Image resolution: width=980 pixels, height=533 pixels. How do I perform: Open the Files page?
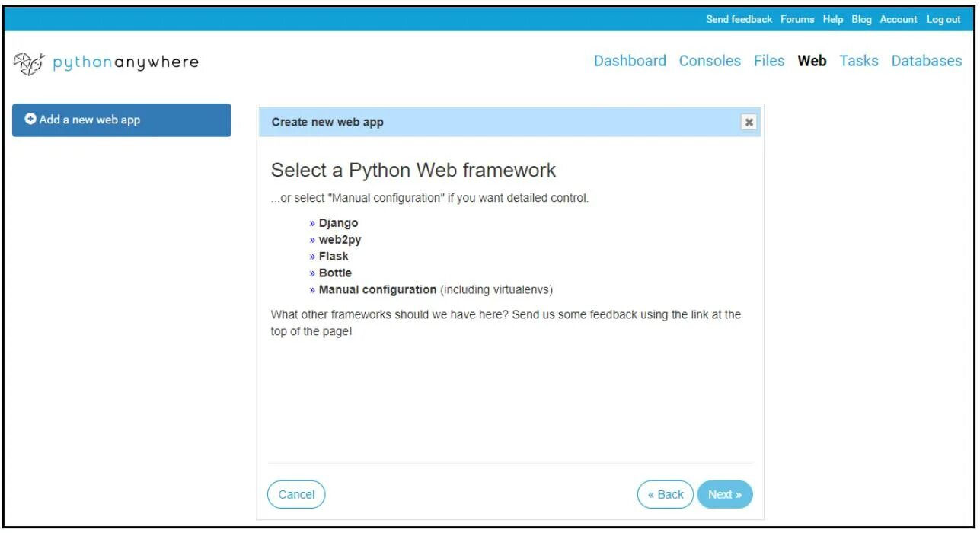(769, 61)
